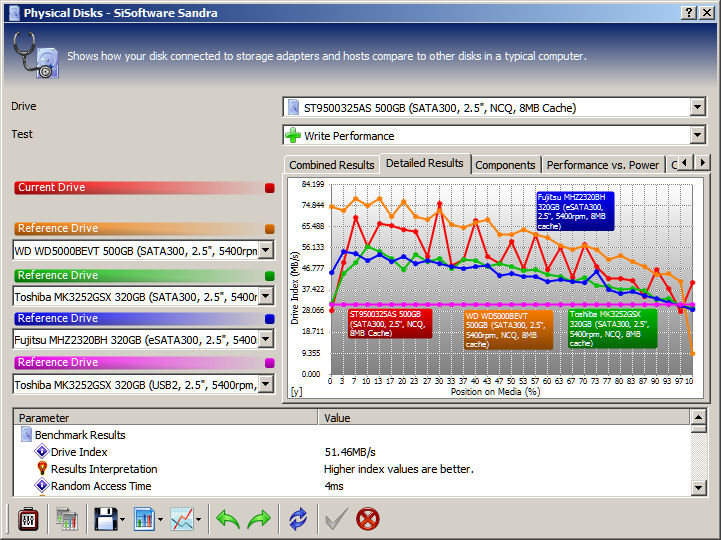Expand the WD WD5000BEVT reference drive dropdown
Image resolution: width=721 pixels, height=540 pixels.
pyautogui.click(x=266, y=251)
